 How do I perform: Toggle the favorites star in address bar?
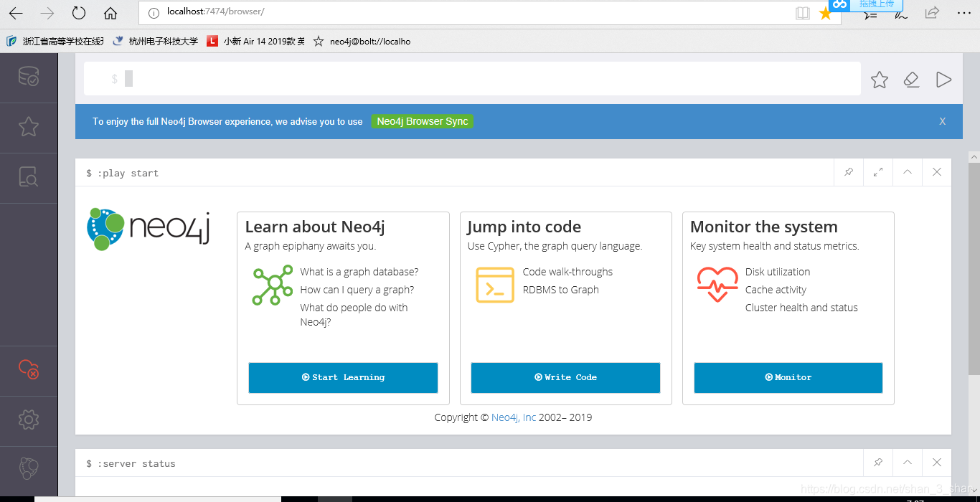tap(826, 13)
